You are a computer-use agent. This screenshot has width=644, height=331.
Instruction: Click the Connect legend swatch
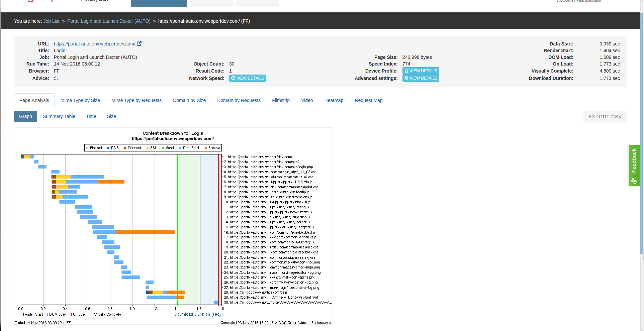coord(125,148)
